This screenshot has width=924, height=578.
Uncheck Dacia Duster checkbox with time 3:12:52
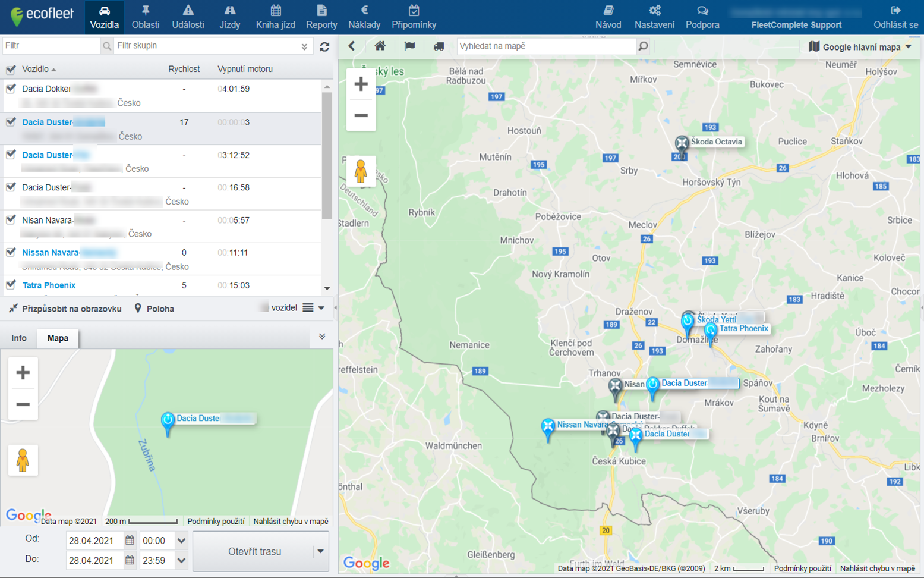click(x=11, y=155)
